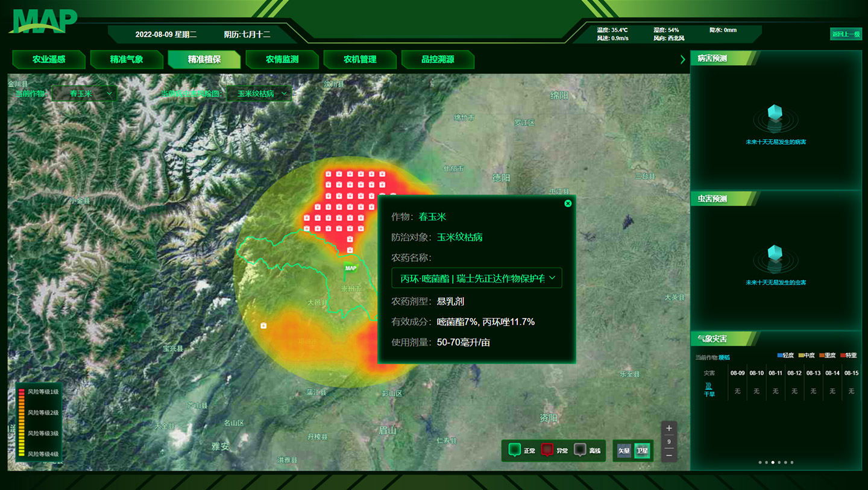Click the 风向: 西北风 reading
This screenshot has height=490, width=868.
668,38
